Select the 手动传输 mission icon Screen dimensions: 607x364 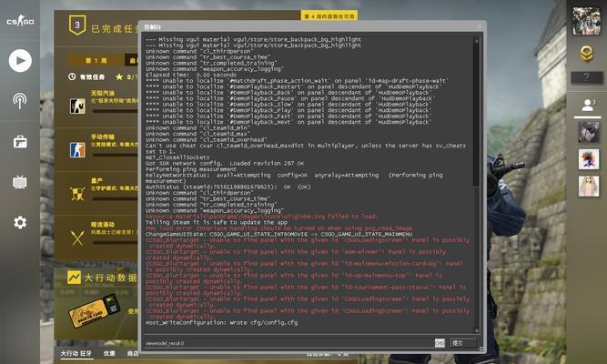pyautogui.click(x=77, y=150)
